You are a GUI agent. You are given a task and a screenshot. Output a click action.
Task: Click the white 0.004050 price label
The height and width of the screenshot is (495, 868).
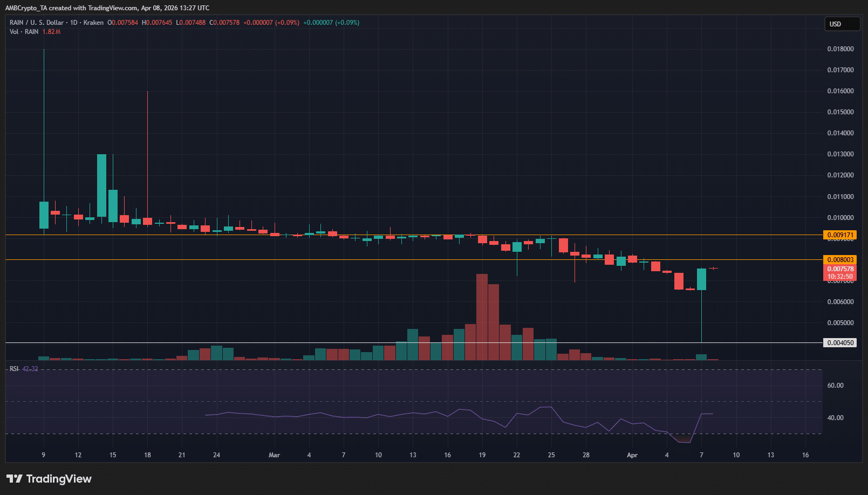(x=840, y=343)
